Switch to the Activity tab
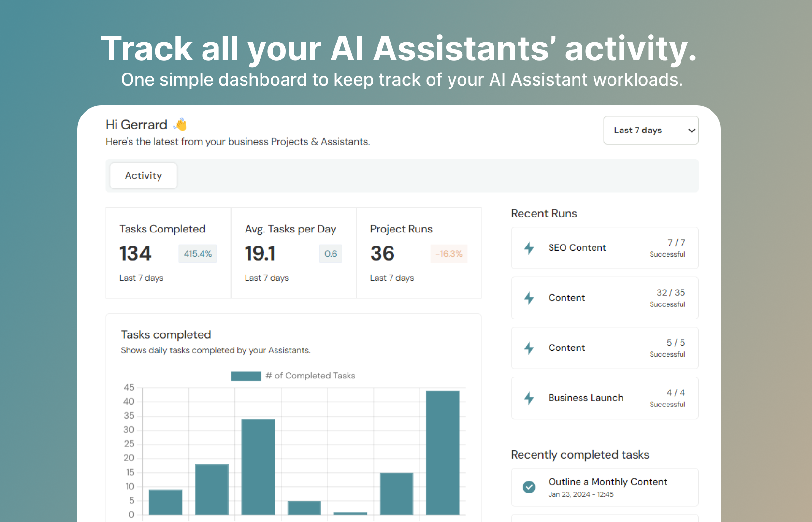 144,175
